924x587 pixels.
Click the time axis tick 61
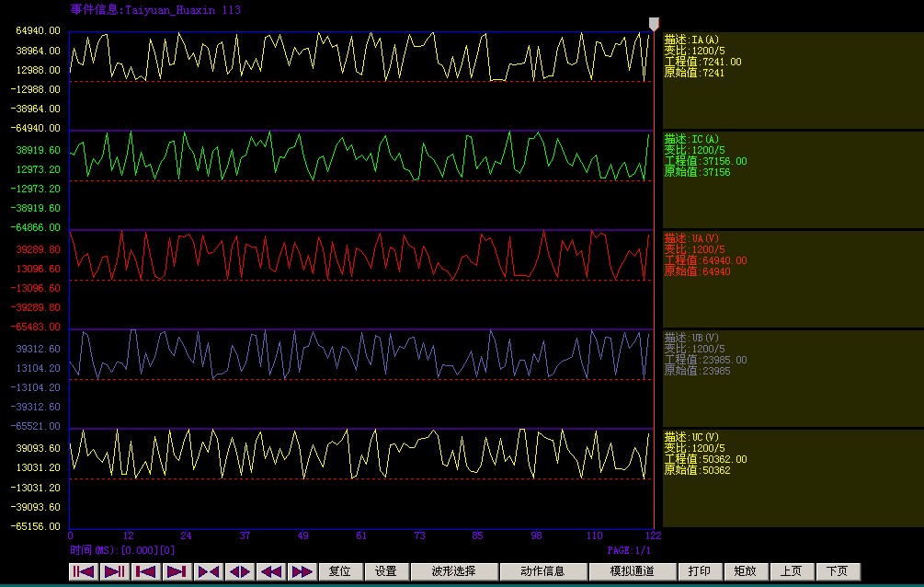(361, 535)
